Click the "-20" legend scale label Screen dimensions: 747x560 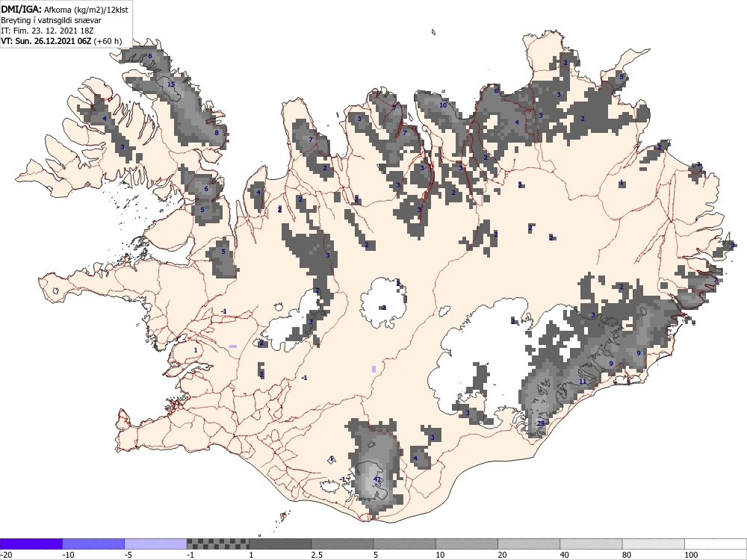click(6, 556)
